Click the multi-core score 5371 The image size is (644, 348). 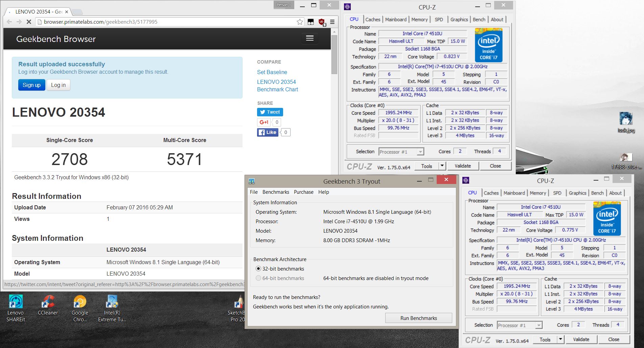point(185,159)
